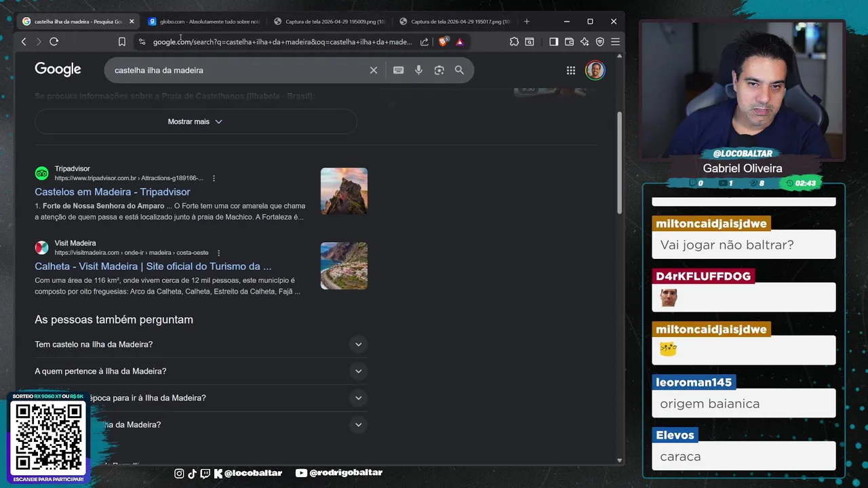This screenshot has width=868, height=488.
Task: Open Brave Shields lion icon
Action: (x=443, y=41)
